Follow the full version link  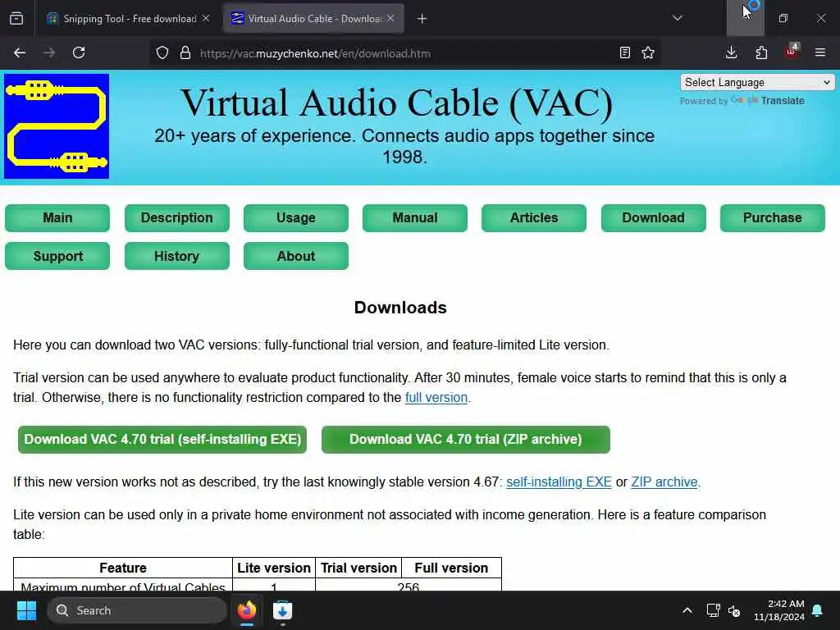point(436,398)
